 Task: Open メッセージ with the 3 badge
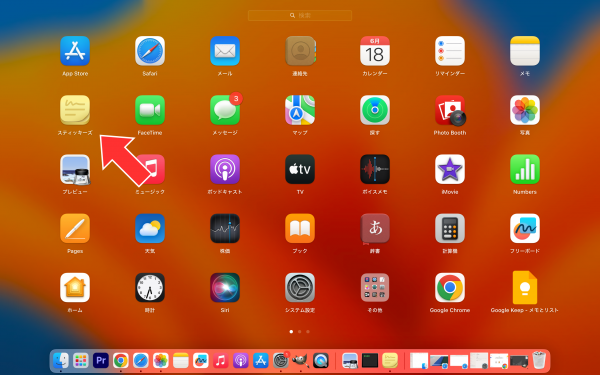(x=225, y=110)
